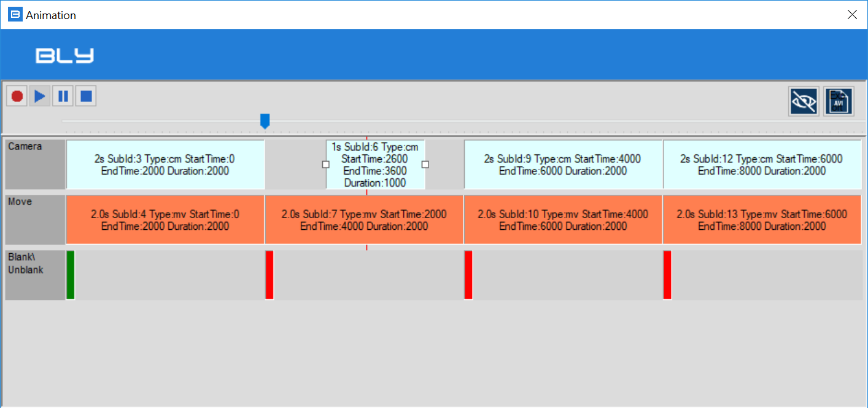Click the BLY logo in header
Screen dimensions: 868x408
(65, 56)
